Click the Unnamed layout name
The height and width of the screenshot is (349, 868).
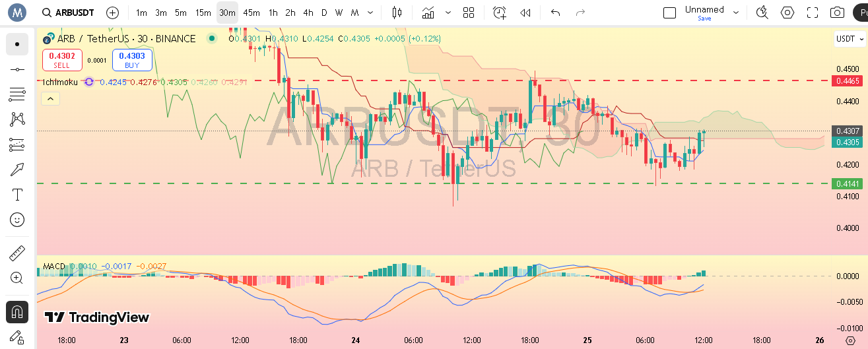pos(704,9)
